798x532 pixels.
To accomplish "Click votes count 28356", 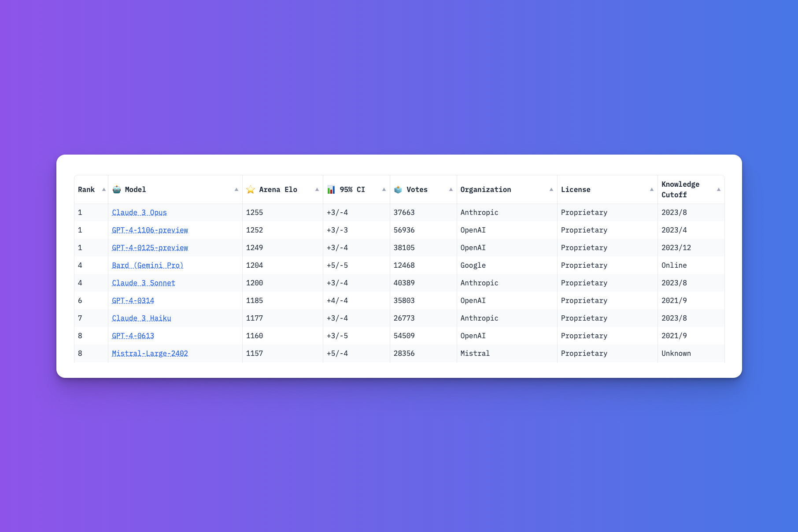I will point(404,353).
